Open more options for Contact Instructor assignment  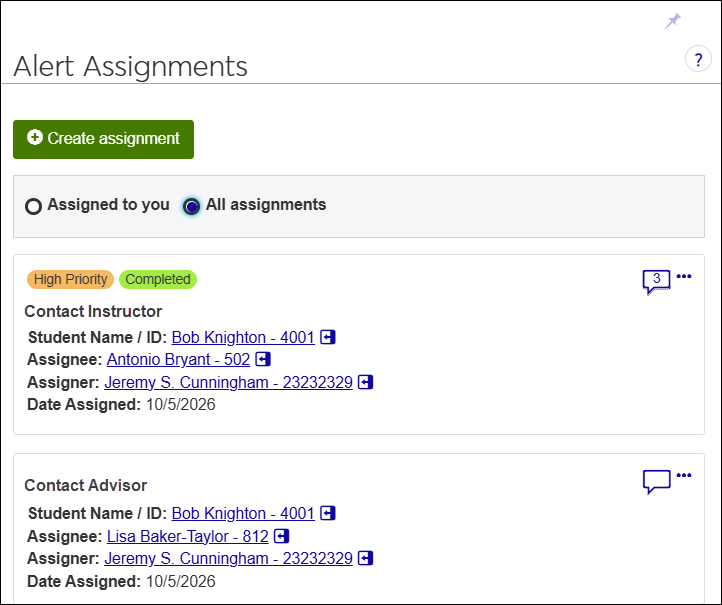coord(684,276)
